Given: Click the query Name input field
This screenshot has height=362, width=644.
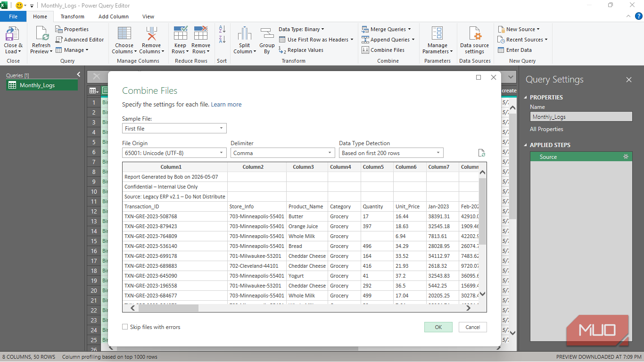Looking at the screenshot, I should [581, 116].
